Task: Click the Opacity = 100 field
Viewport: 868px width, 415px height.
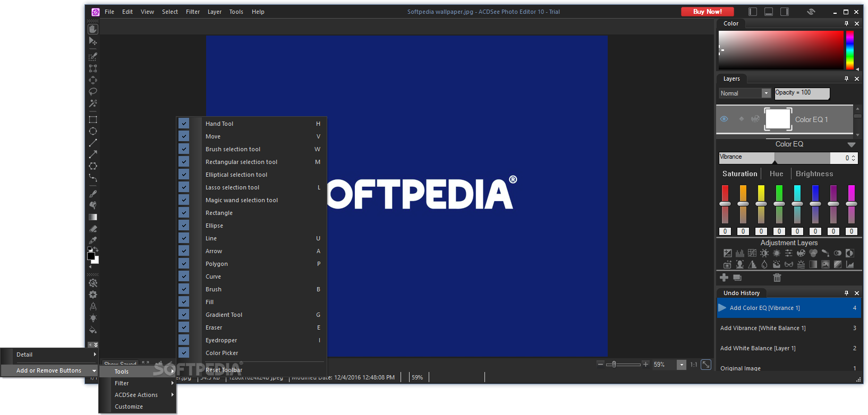Action: click(x=802, y=93)
